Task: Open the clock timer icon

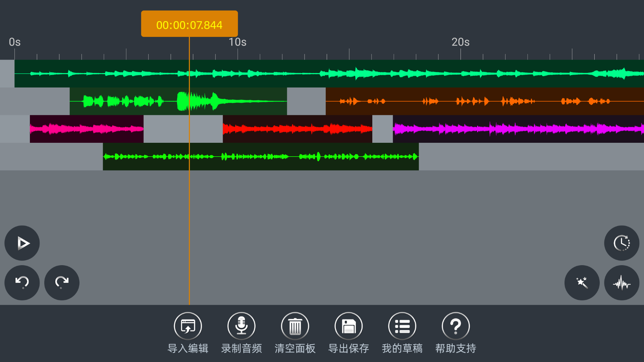Action: pyautogui.click(x=622, y=243)
